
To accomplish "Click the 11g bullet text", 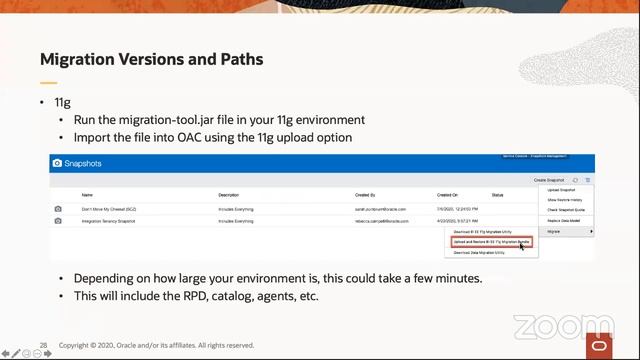I will point(62,102).
